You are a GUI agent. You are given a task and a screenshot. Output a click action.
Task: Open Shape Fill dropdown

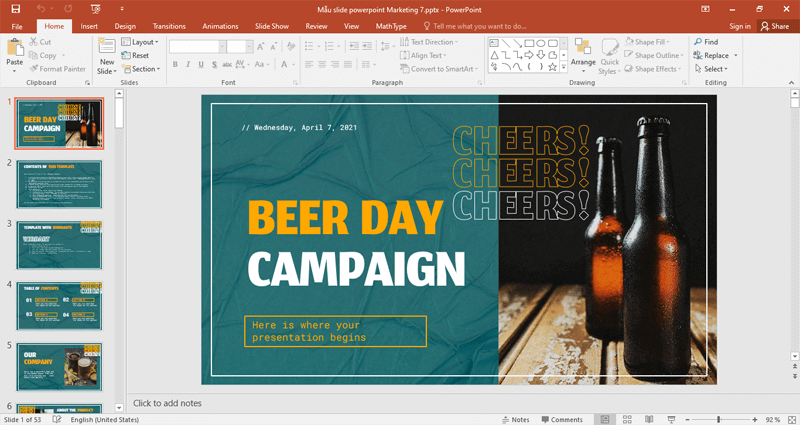coord(647,42)
